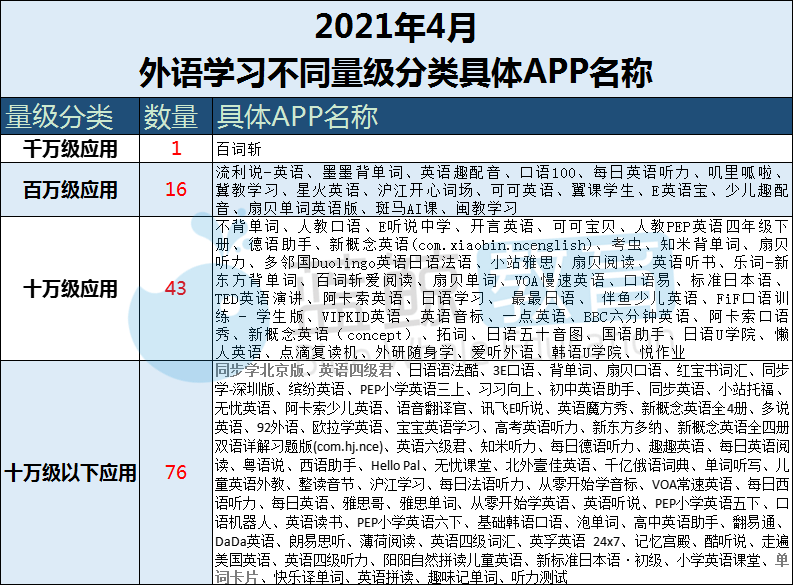This screenshot has width=793, height=585.
Task: Select the red count '16' cell
Action: (176, 190)
